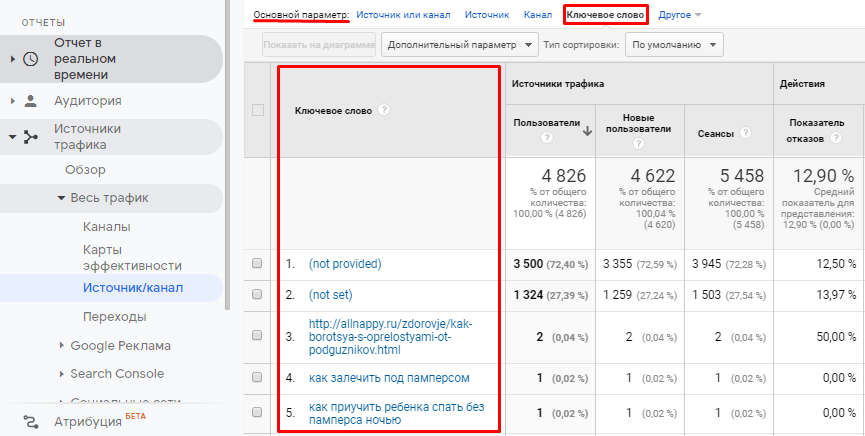The image size is (865, 436).
Task: Check the box for the (not provided) row
Action: [x=258, y=264]
